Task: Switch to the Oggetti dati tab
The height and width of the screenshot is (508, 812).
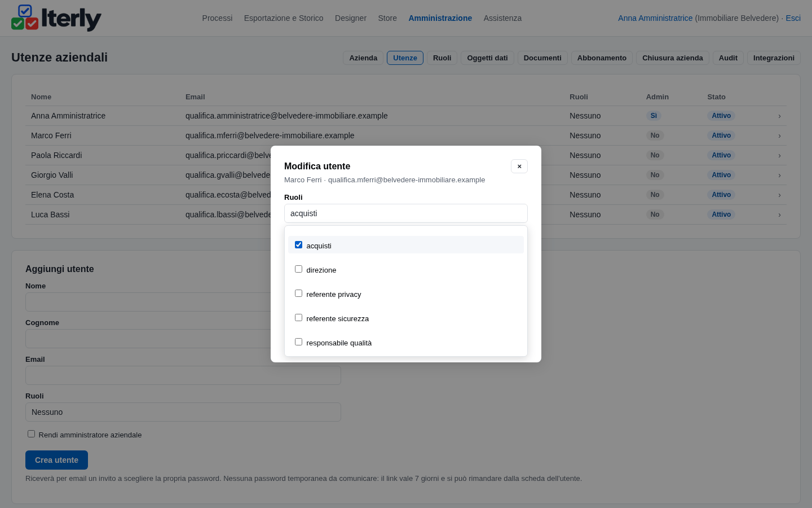Action: point(487,58)
